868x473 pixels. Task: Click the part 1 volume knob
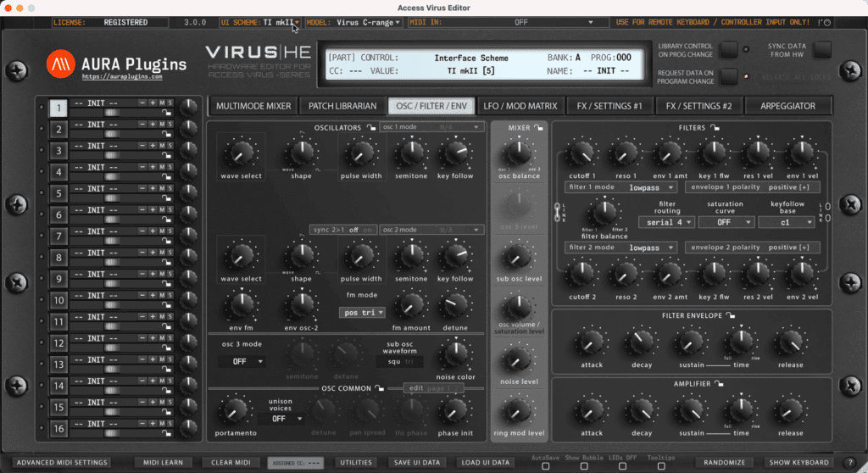point(189,108)
